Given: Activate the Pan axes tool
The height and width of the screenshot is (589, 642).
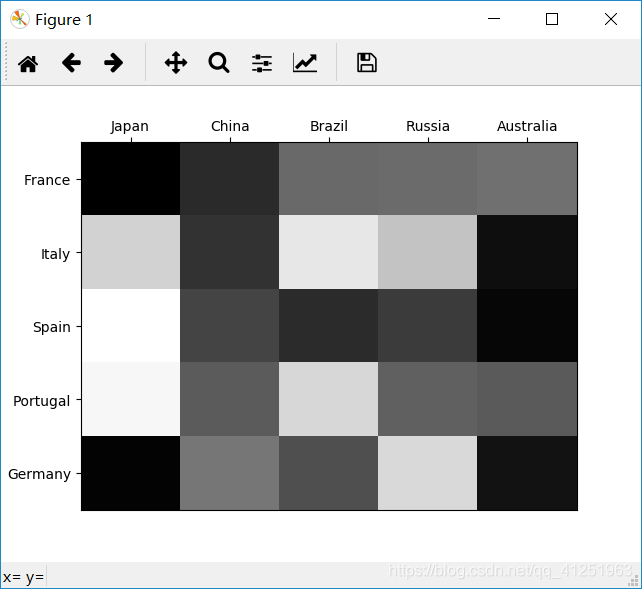Looking at the screenshot, I should [x=176, y=63].
